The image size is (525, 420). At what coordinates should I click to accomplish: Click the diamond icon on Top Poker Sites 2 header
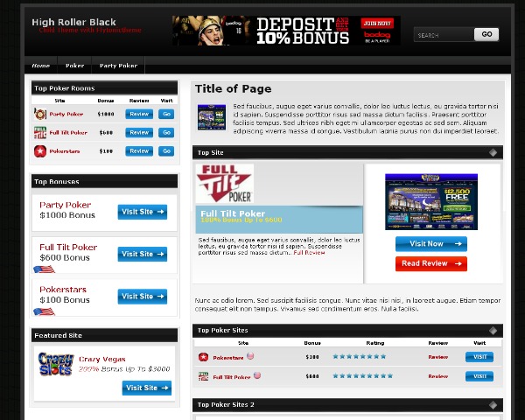tap(493, 405)
